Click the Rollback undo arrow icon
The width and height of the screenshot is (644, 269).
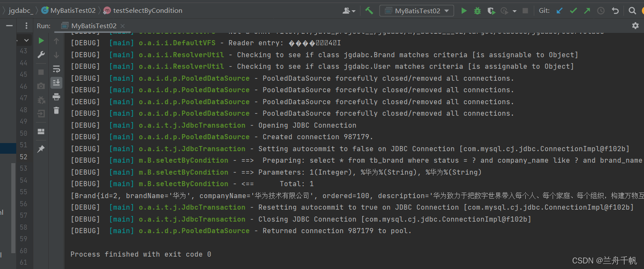(615, 11)
